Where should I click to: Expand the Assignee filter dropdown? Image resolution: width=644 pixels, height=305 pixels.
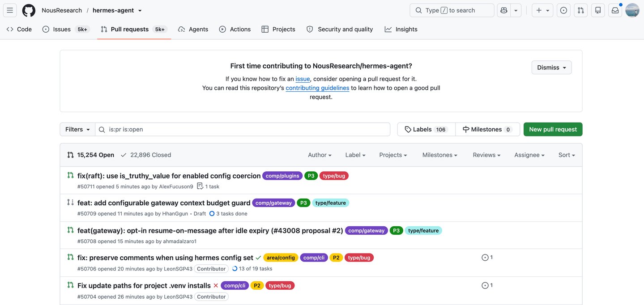tap(529, 155)
